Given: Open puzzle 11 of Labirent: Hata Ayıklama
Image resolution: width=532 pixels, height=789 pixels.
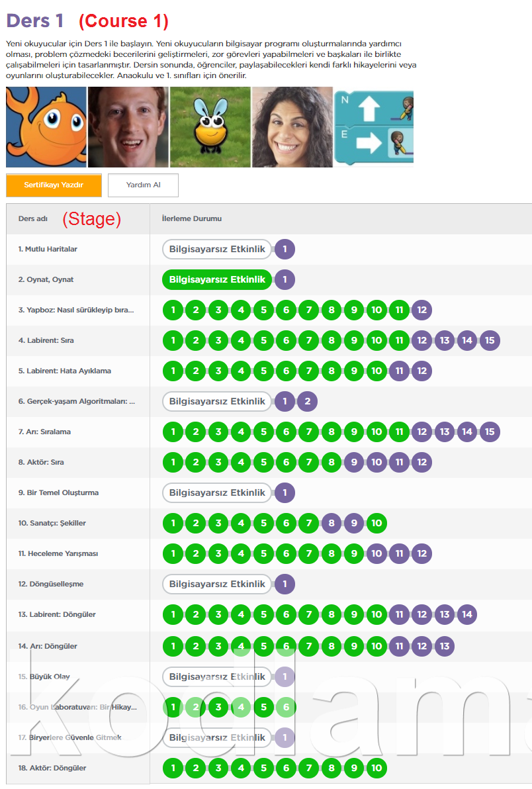Looking at the screenshot, I should (399, 371).
